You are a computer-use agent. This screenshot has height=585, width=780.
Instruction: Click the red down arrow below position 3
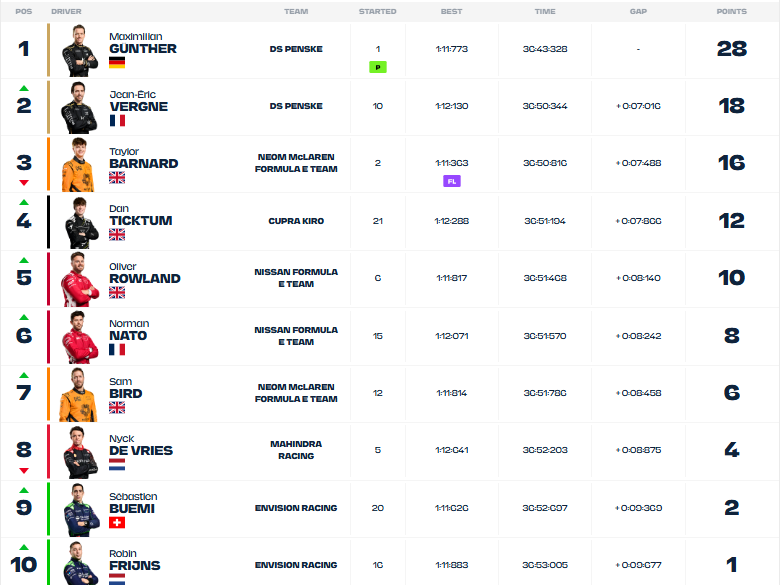coord(23,183)
